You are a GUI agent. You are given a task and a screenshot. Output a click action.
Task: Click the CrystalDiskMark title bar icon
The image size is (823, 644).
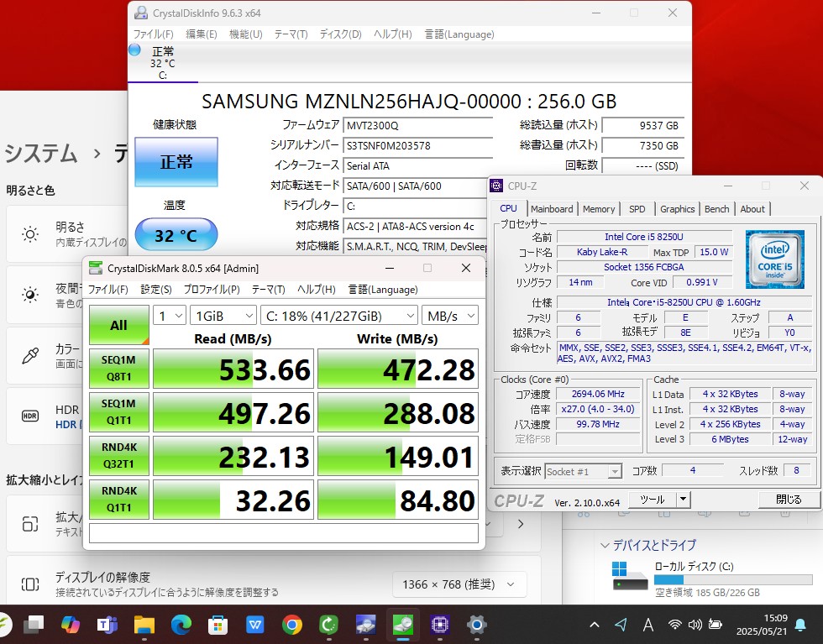point(96,268)
